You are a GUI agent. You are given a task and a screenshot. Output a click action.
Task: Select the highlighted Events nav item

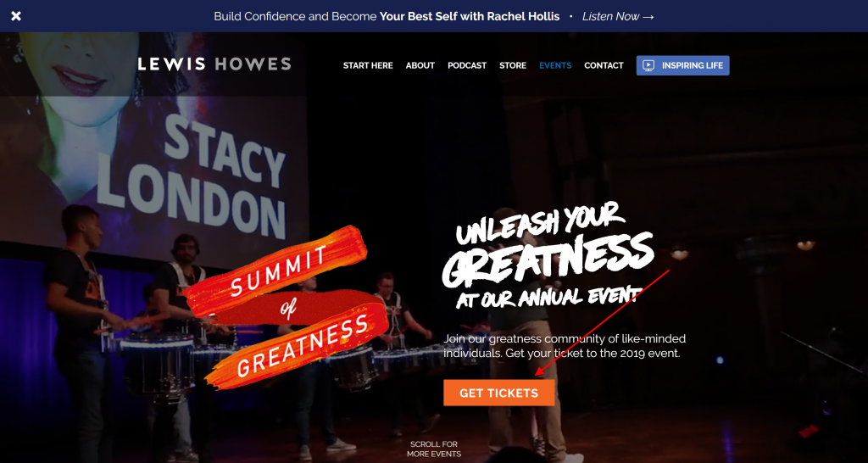[x=555, y=65]
